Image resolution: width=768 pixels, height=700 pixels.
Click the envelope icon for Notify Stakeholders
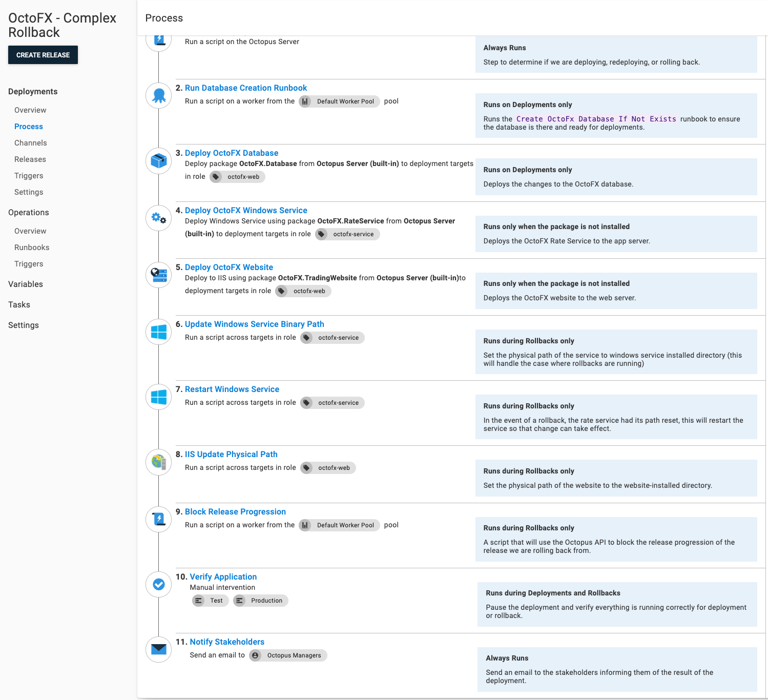coord(159,650)
